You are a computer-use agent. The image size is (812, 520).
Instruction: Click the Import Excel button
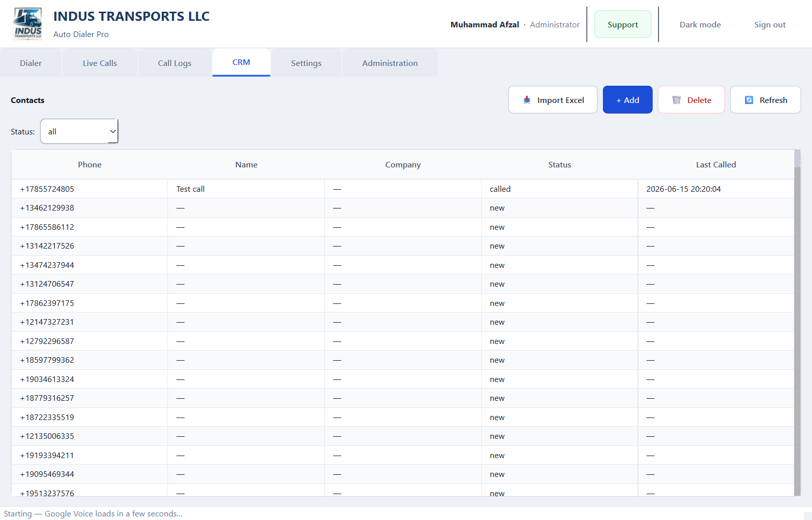553,100
